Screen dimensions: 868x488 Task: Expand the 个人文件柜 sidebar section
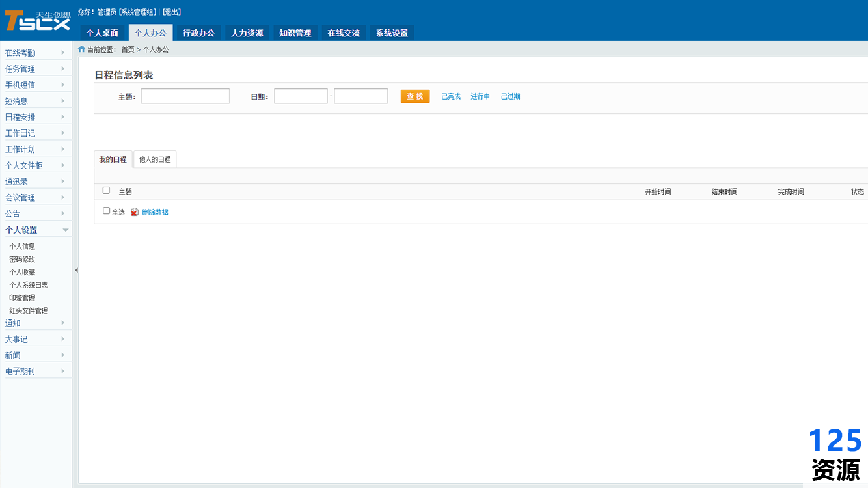pyautogui.click(x=36, y=165)
